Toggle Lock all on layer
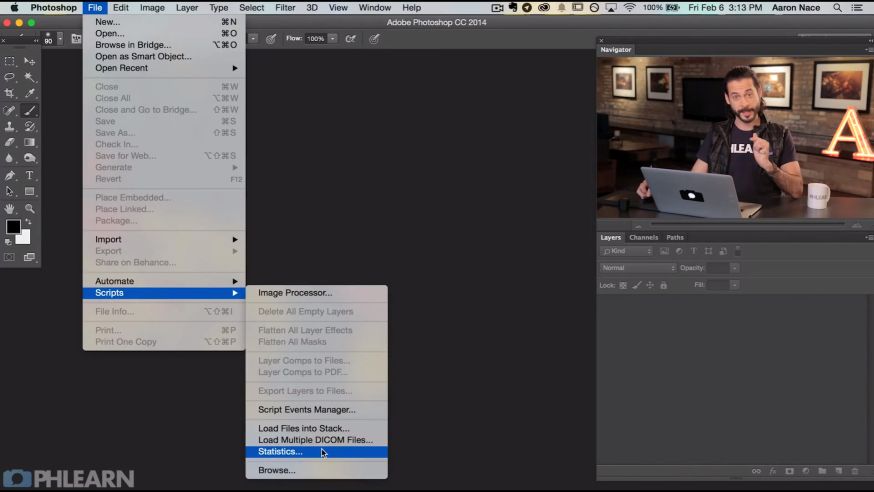This screenshot has height=492, width=874. (x=663, y=285)
